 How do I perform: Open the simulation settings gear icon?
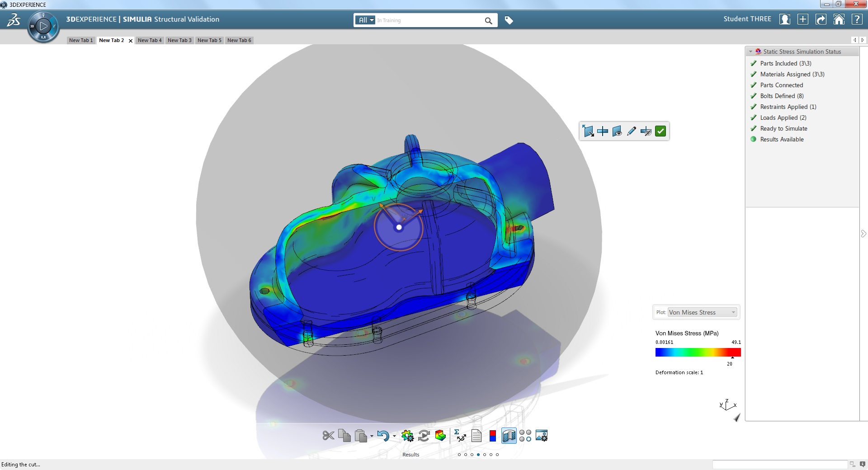[407, 436]
